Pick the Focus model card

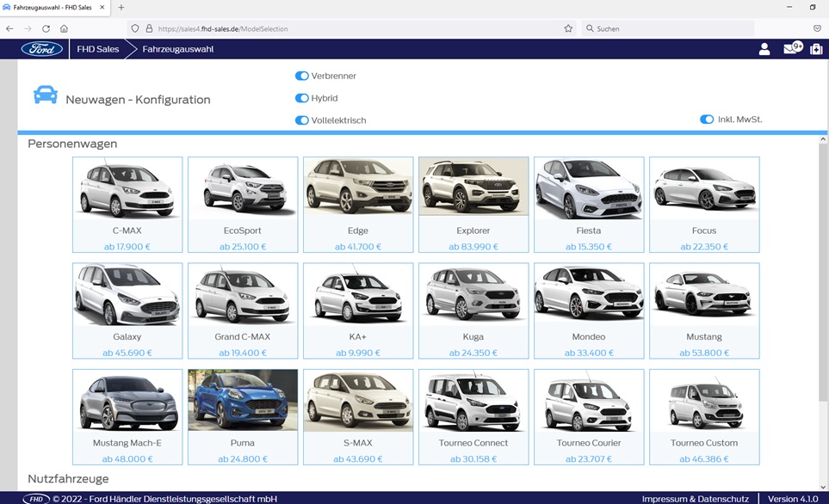coord(704,205)
